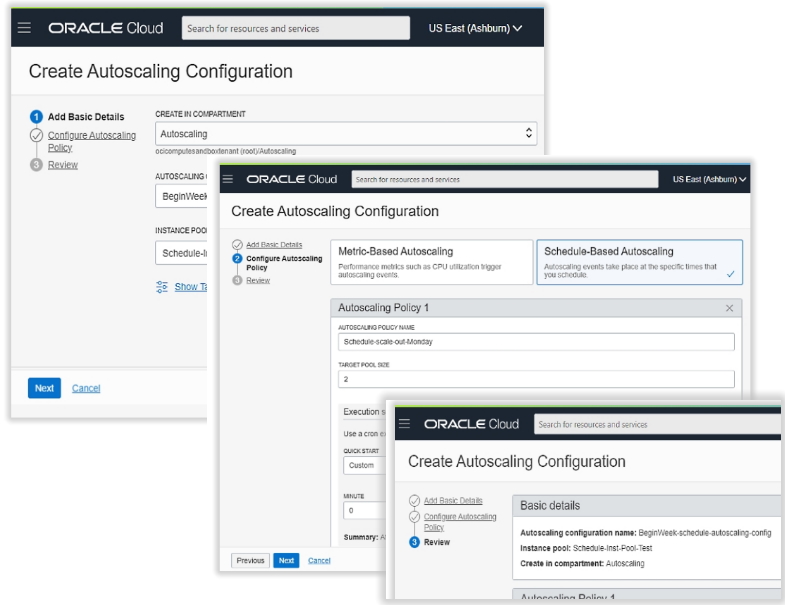
Task: Click Add Basic Details step in third window
Action: (x=453, y=500)
